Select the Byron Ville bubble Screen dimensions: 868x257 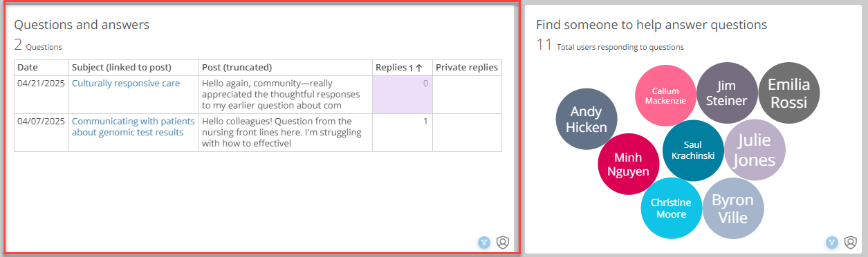coord(733,208)
